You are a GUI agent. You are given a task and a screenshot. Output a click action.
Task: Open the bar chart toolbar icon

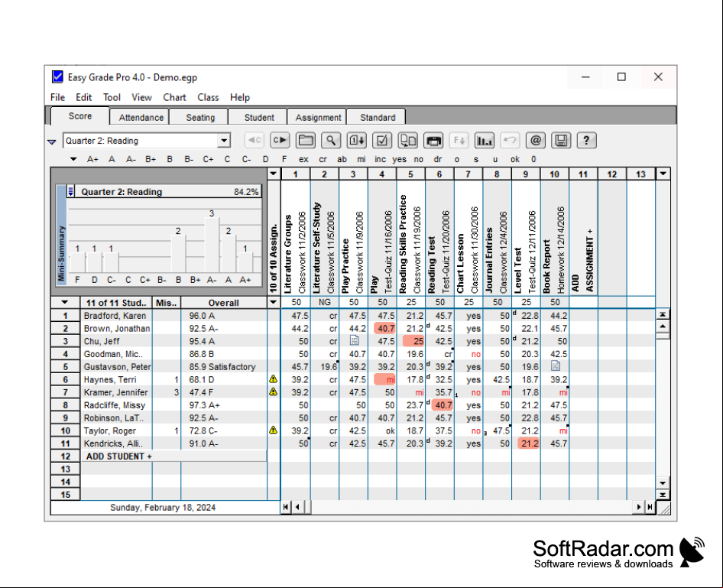pyautogui.click(x=485, y=140)
